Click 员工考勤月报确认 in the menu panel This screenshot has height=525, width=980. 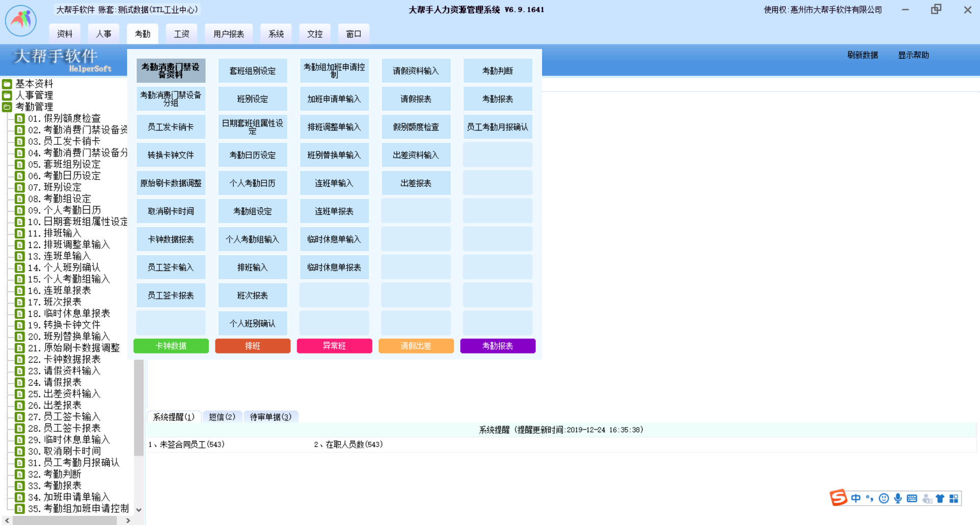click(x=498, y=127)
